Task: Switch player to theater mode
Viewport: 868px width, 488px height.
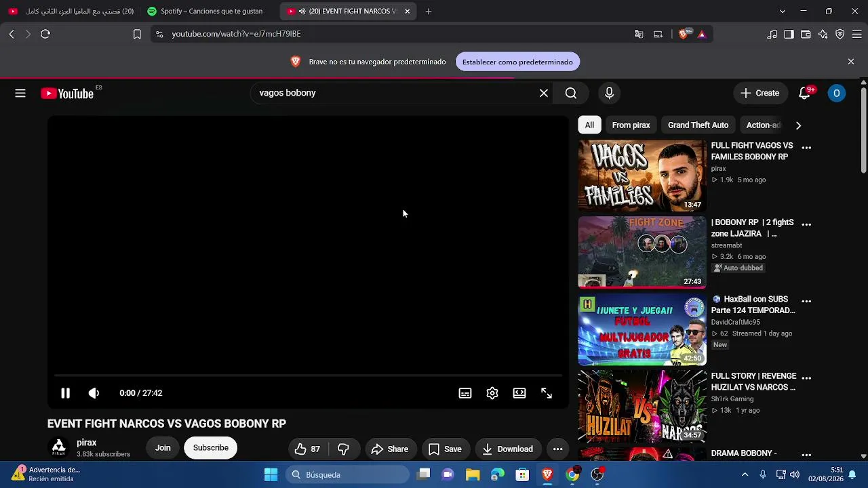Action: pyautogui.click(x=519, y=393)
